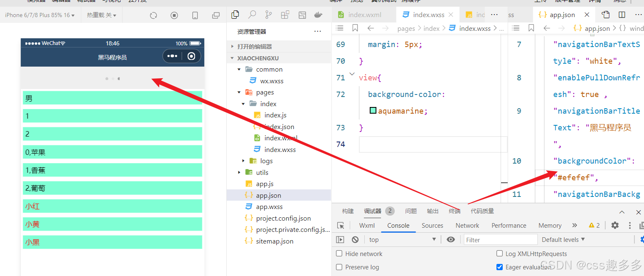Open the Extensions blocks icon
Screen dimensions: 644x276
tap(285, 15)
